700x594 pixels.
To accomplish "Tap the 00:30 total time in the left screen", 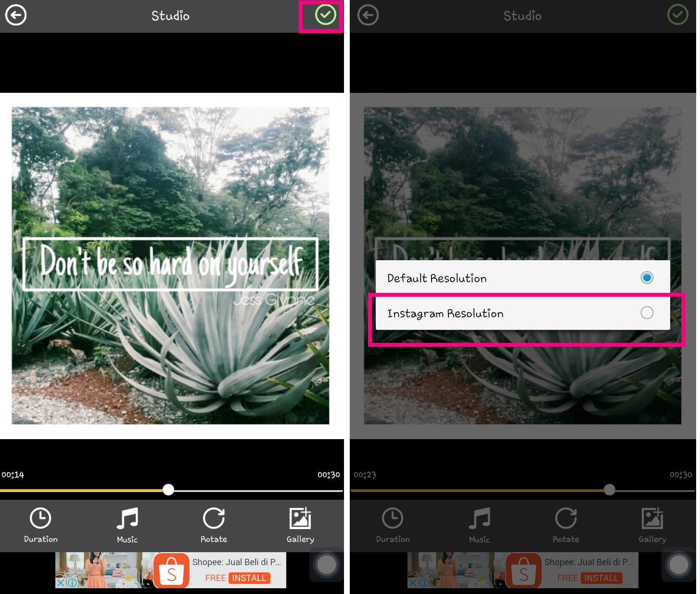I will coord(329,475).
